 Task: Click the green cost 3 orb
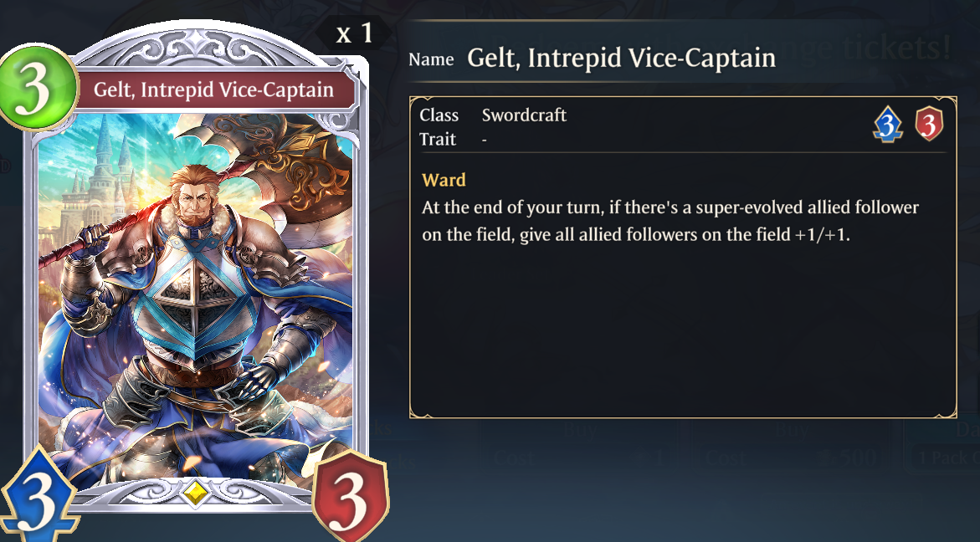[37, 87]
